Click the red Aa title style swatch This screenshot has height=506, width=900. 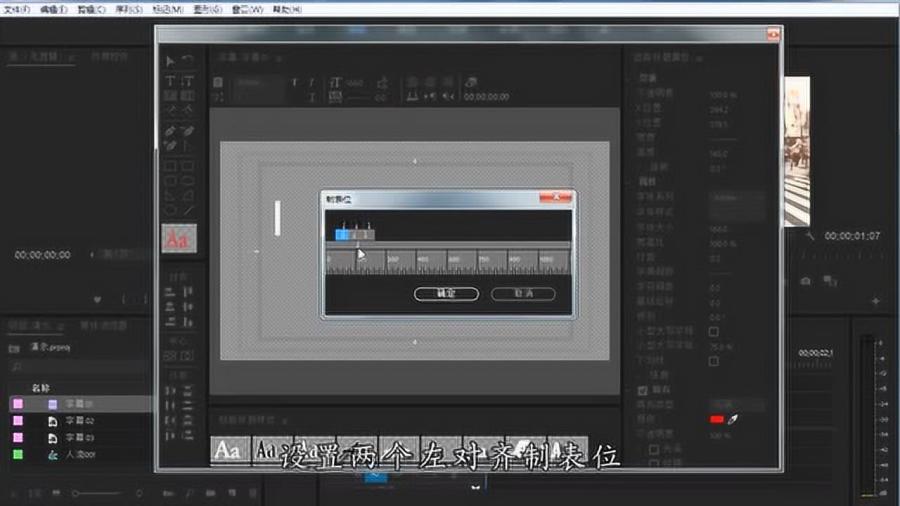(x=179, y=239)
